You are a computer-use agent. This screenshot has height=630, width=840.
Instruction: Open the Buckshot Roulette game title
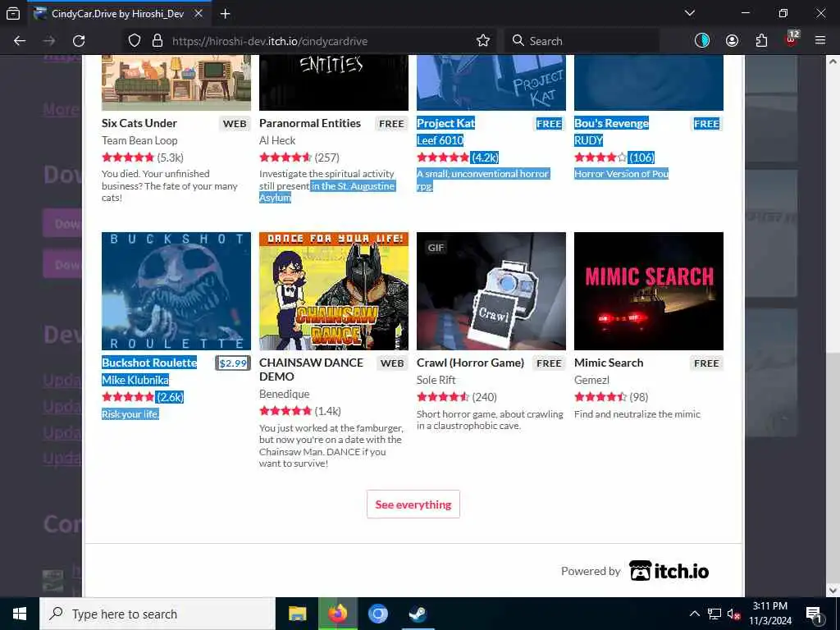(x=149, y=363)
